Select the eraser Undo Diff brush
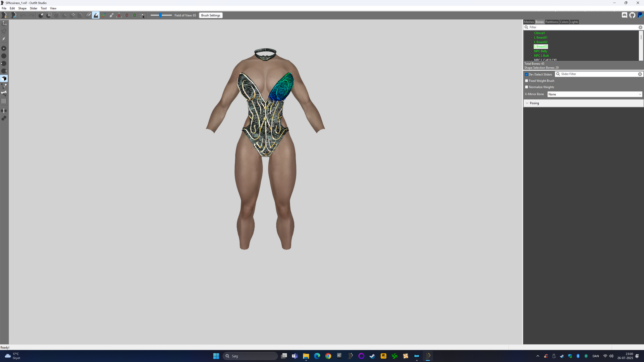 (88, 15)
